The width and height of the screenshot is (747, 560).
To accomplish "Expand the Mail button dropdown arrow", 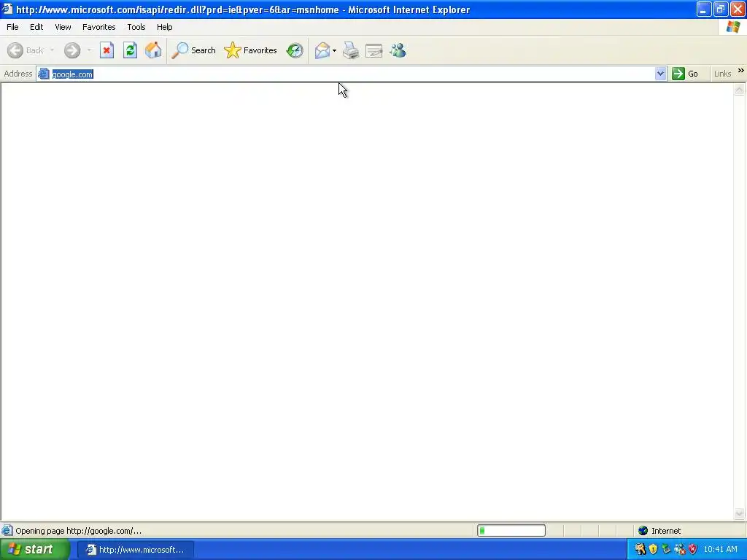I will (334, 50).
